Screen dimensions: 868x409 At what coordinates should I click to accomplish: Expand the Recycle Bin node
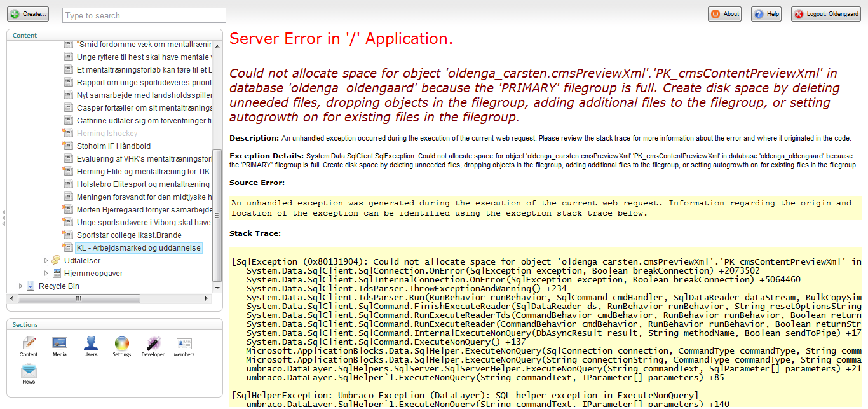point(20,286)
